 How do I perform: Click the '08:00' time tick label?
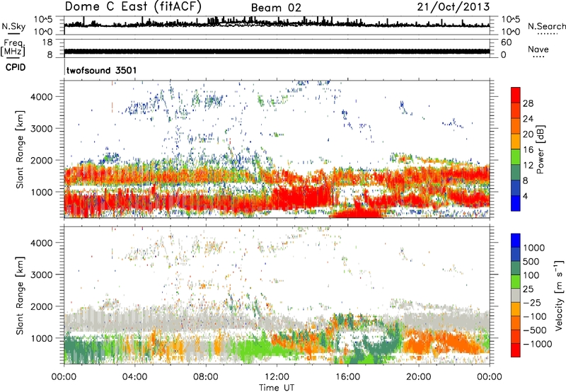pos(206,377)
